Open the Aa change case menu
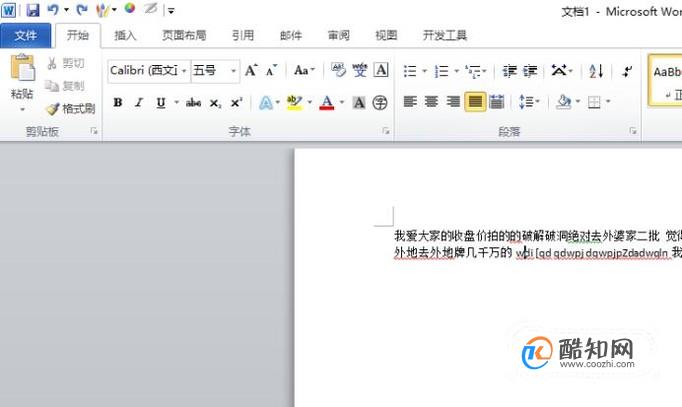This screenshot has height=407, width=682. pos(304,70)
